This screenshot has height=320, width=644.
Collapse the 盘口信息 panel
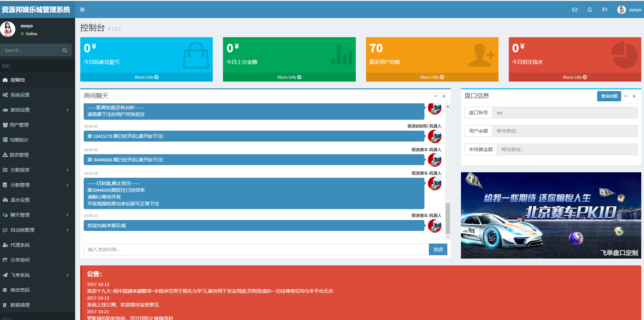coord(626,96)
